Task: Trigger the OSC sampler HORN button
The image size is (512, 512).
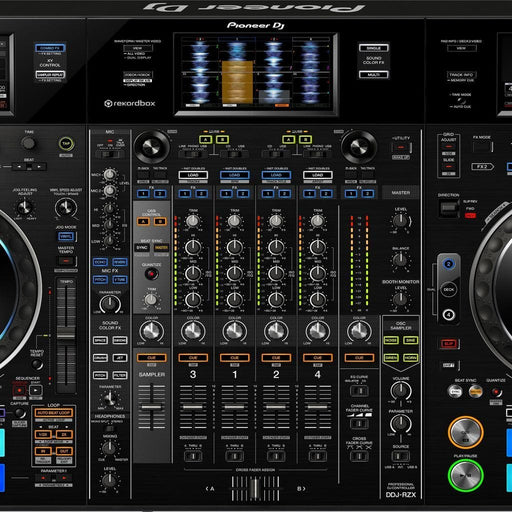Action: (411, 358)
